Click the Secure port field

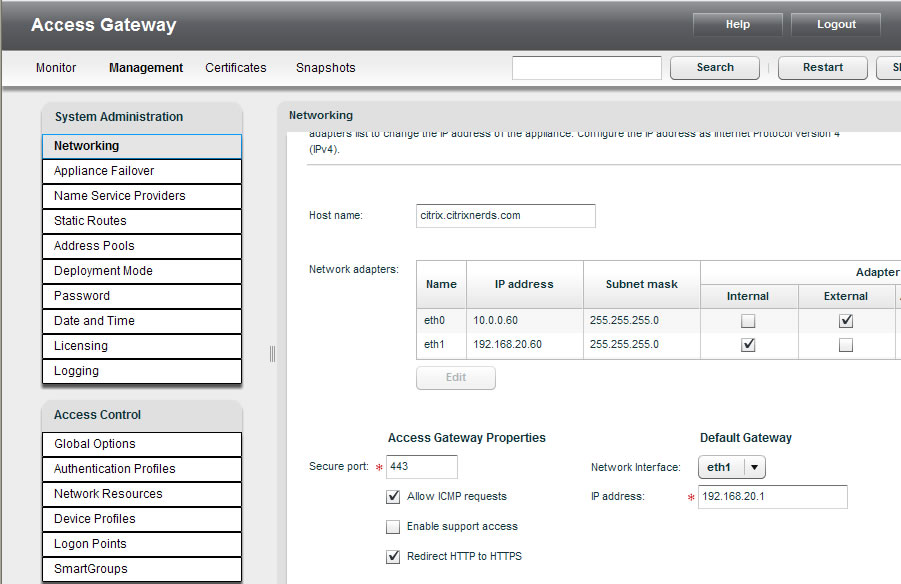tap(422, 467)
